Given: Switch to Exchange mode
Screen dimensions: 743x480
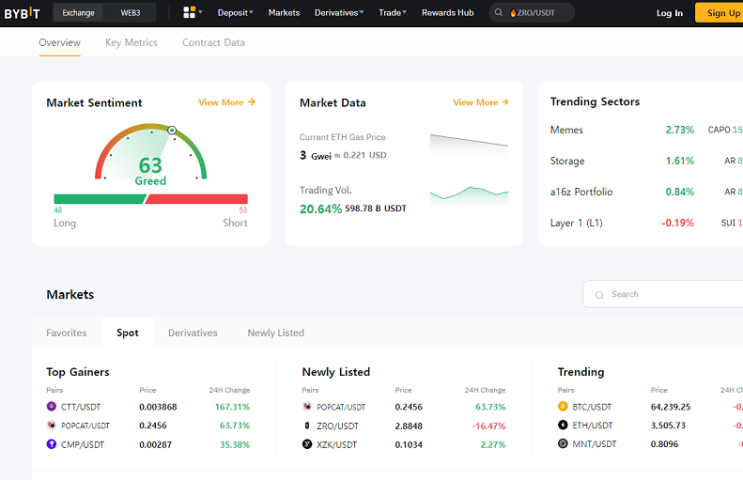Looking at the screenshot, I should click(79, 13).
